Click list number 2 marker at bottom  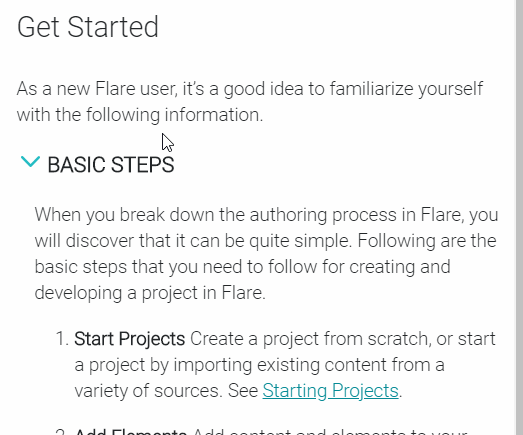click(x=62, y=432)
